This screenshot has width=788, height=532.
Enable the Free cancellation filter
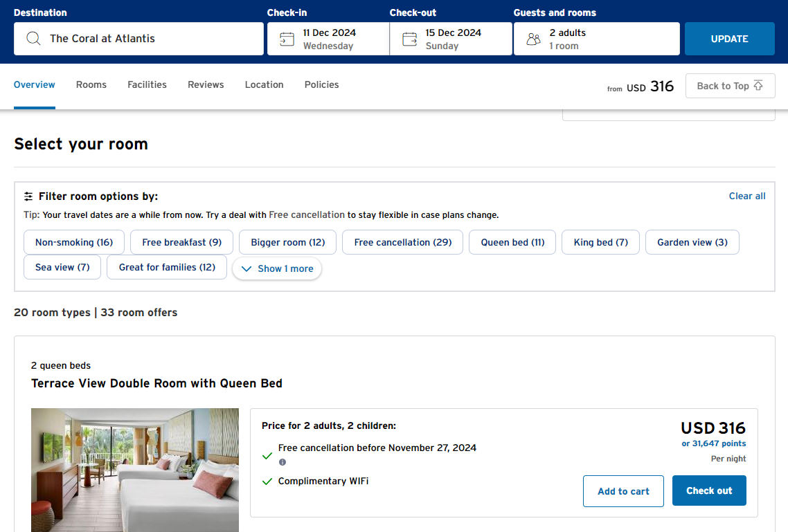click(402, 242)
